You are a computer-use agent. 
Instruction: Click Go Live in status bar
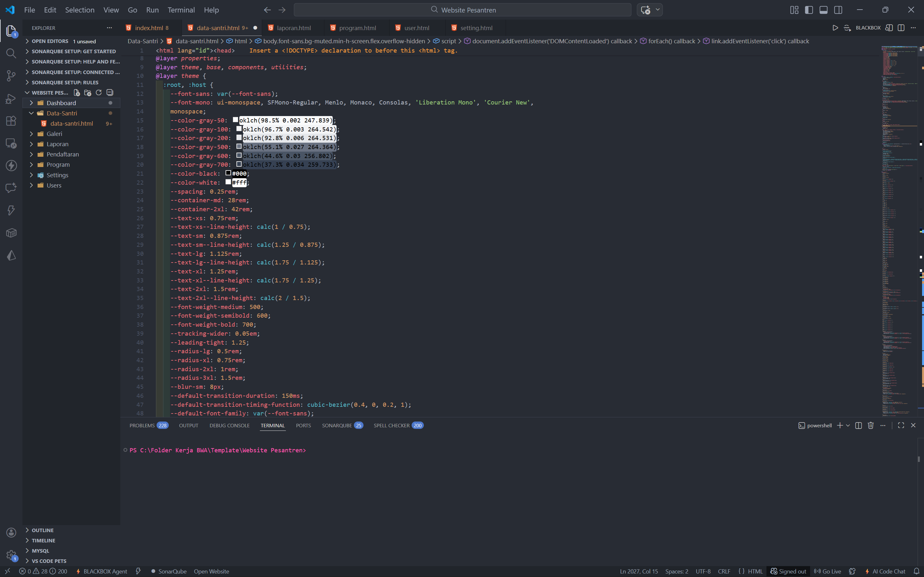[x=828, y=571]
